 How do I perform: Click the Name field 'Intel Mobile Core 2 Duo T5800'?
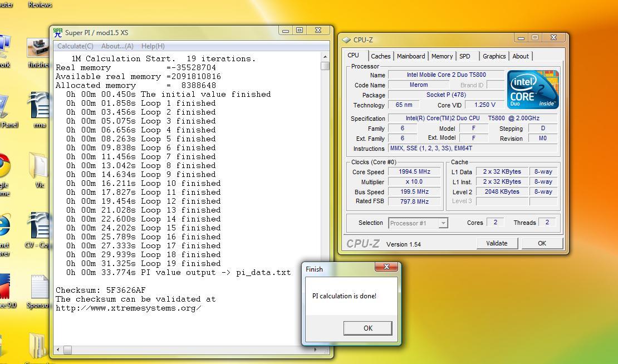pos(446,75)
